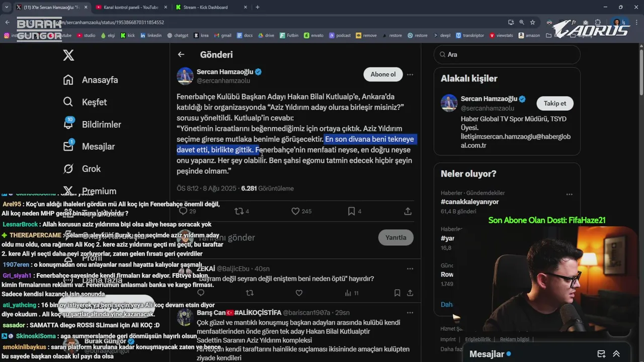Open the amazon bookmark
644x362 pixels.
point(529,35)
